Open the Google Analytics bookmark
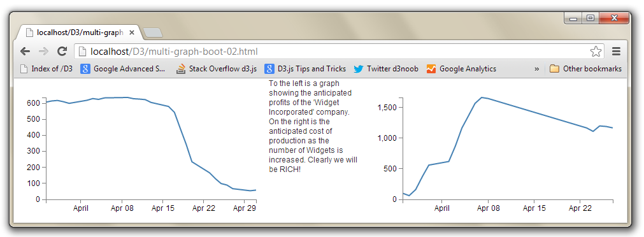The width and height of the screenshot is (644, 237). point(461,69)
